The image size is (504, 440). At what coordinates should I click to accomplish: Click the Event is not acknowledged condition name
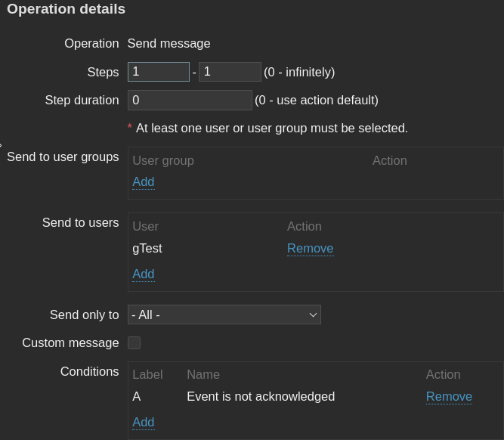coord(261,396)
